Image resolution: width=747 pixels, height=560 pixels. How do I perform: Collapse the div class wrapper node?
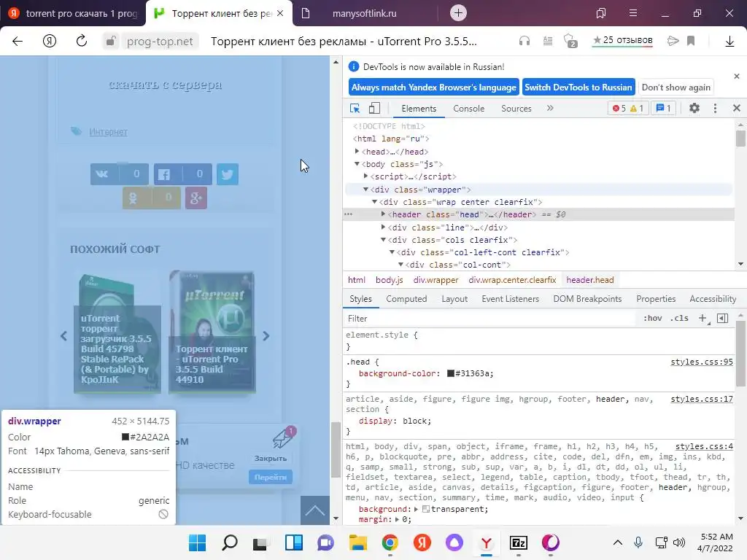coord(366,190)
